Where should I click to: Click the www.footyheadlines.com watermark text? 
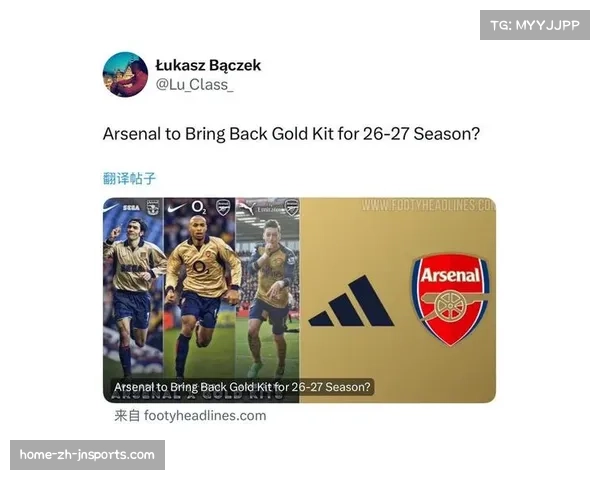click(x=429, y=206)
